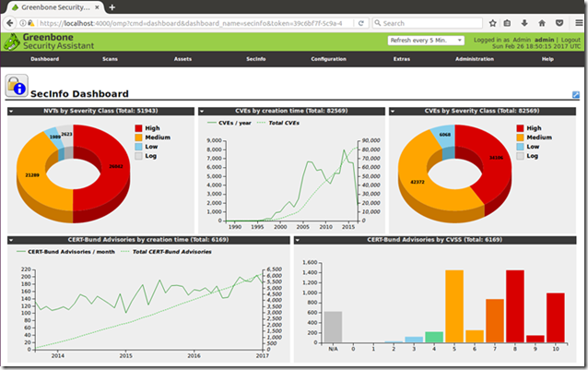Image resolution: width=588 pixels, height=370 pixels.
Task: Click the admin username link
Action: [x=544, y=40]
